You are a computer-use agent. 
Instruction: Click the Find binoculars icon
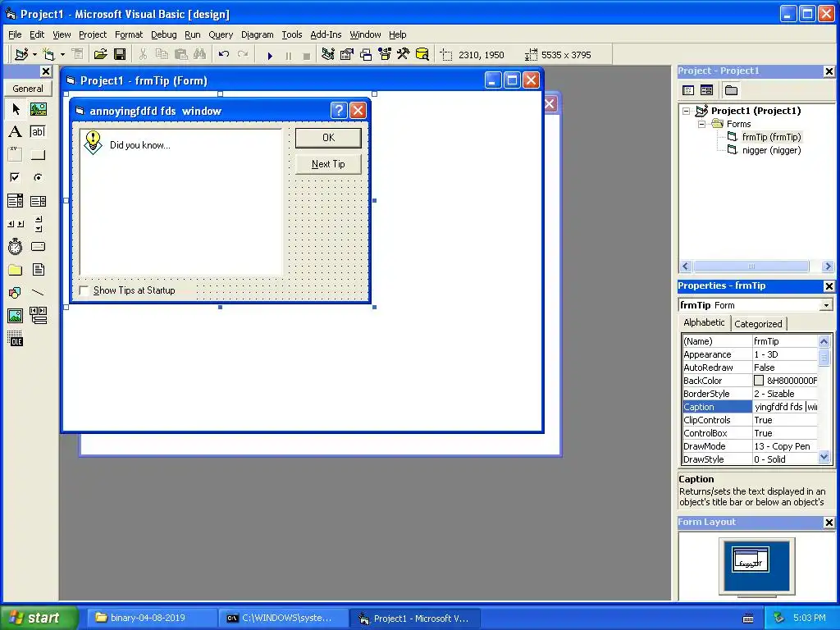click(199, 55)
